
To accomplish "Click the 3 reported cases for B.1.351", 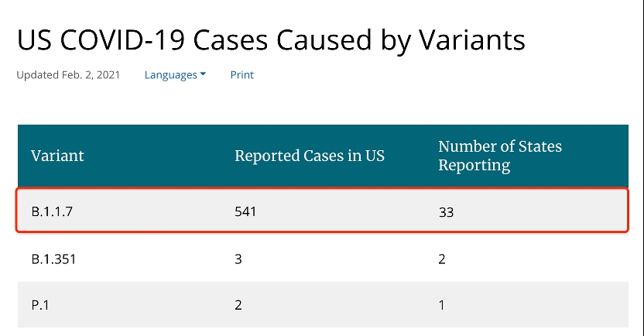I will pyautogui.click(x=238, y=259).
